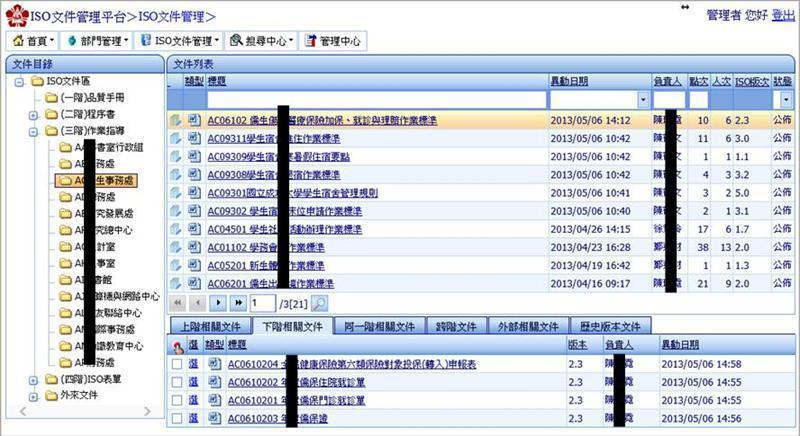The image size is (800, 436).
Task: Click the school logo icon
Action: (17, 15)
